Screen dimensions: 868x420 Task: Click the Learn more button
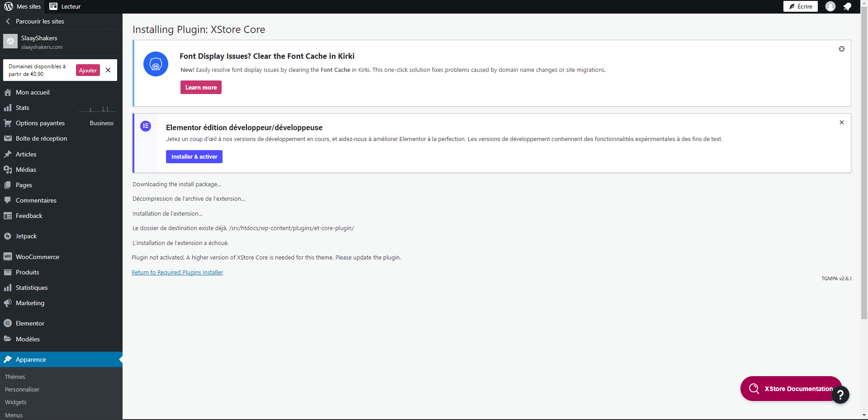(x=201, y=87)
